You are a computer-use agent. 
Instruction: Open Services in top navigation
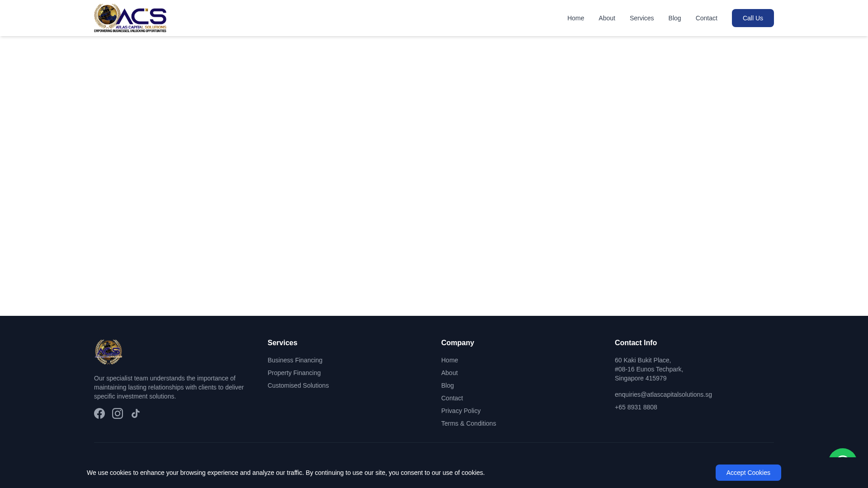[642, 18]
